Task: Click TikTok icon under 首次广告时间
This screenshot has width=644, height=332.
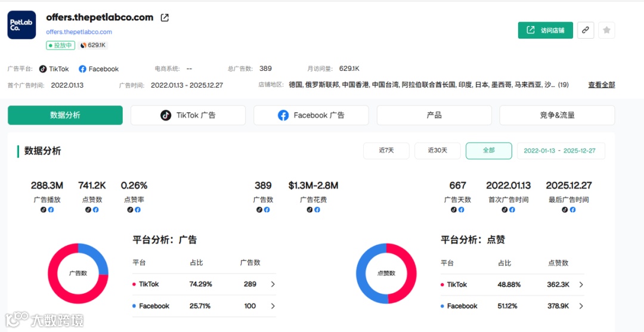Action: [x=504, y=210]
